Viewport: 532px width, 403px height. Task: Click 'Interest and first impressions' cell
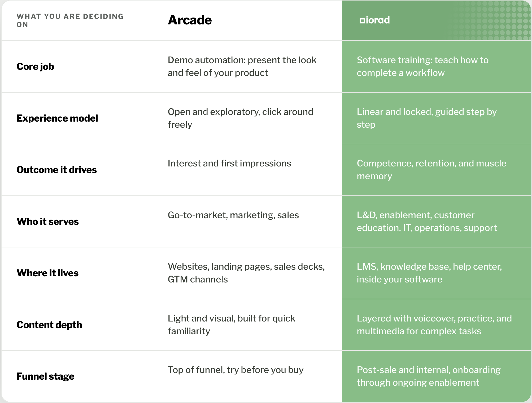[229, 163]
